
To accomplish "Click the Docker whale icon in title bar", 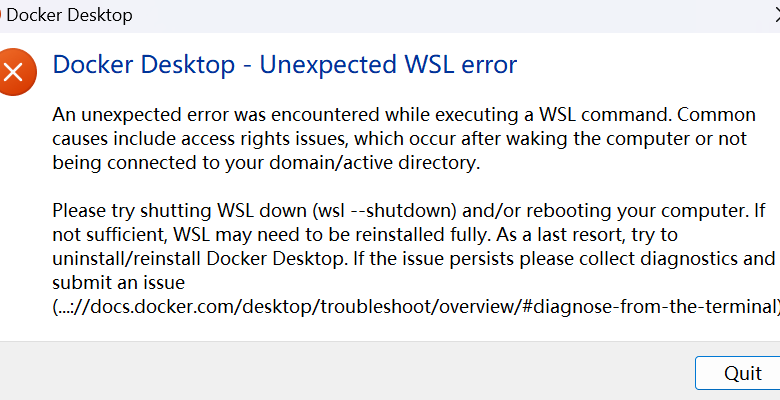I will pos(0,15).
